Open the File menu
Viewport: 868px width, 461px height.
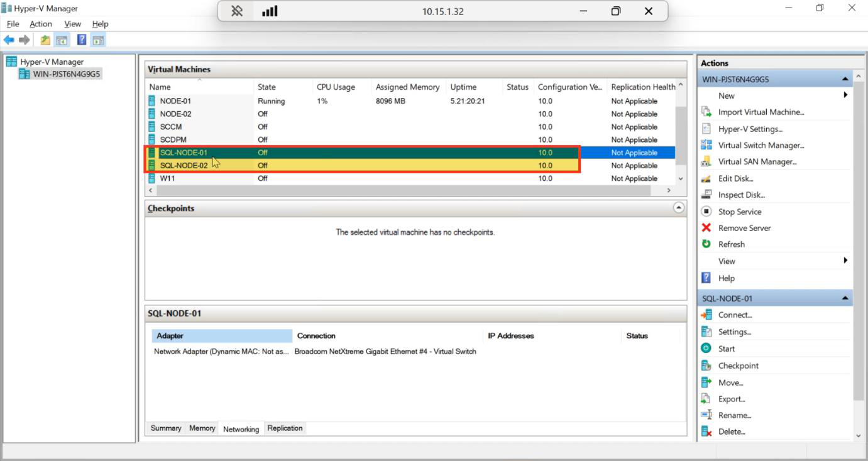[13, 24]
